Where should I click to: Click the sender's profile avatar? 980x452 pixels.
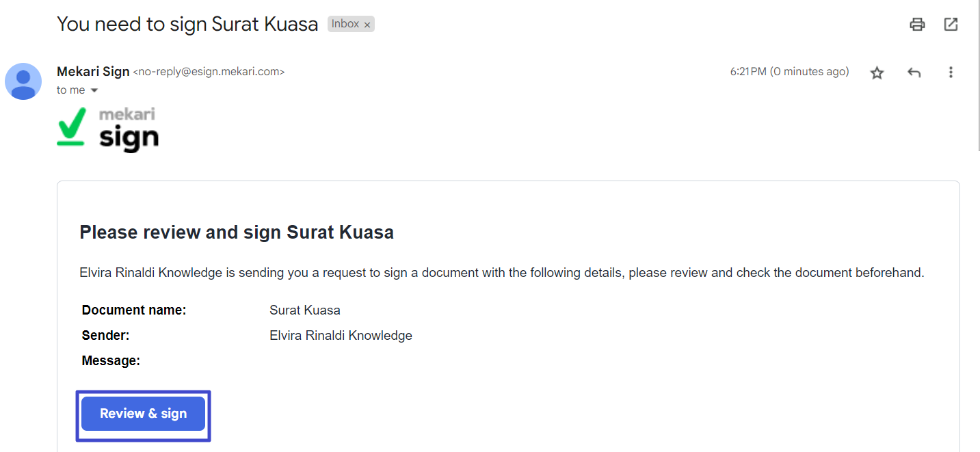[x=23, y=81]
